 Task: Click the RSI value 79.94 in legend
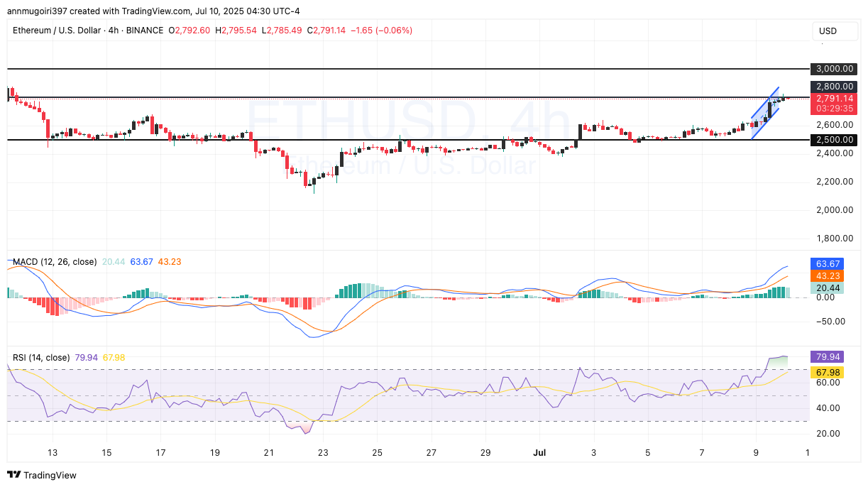87,357
